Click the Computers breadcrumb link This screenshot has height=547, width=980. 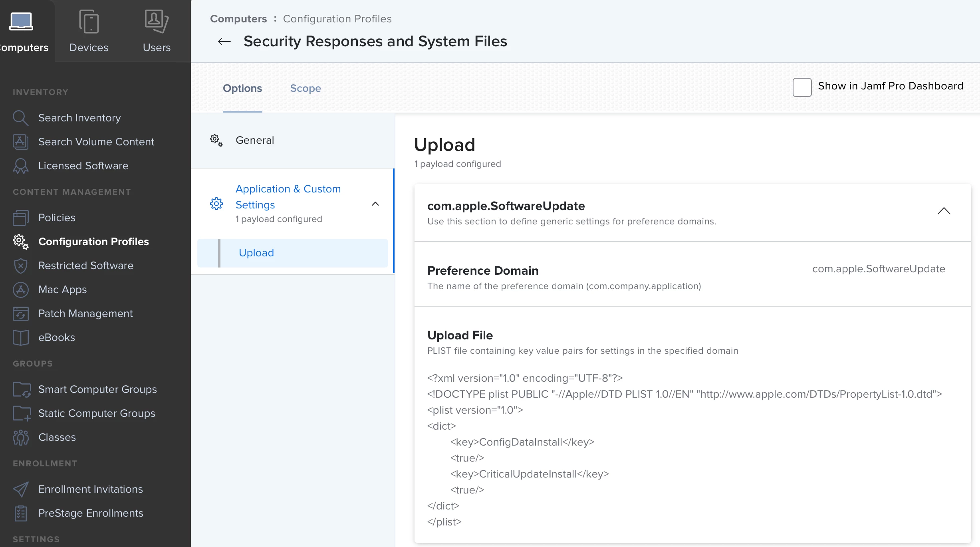(x=238, y=19)
